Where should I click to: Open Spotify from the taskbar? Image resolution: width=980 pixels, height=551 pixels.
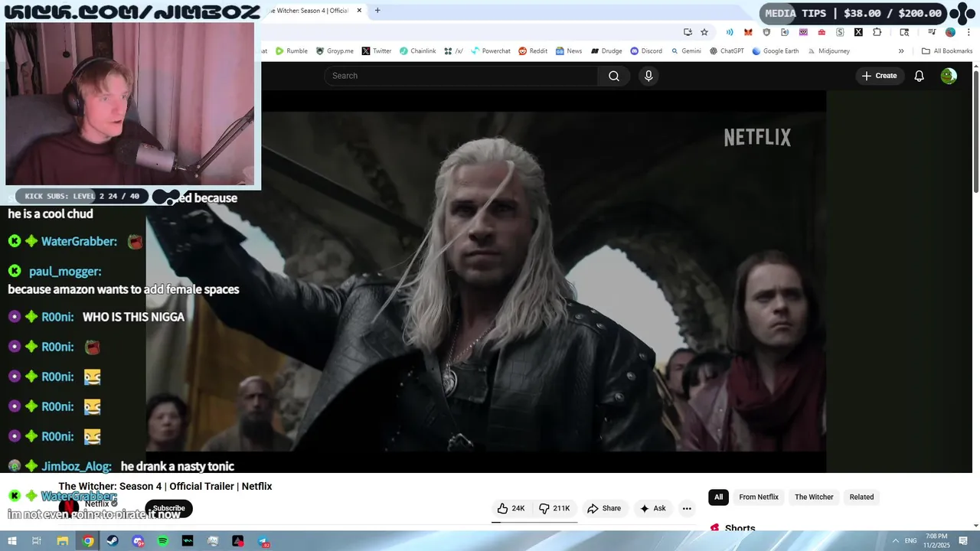pyautogui.click(x=163, y=541)
